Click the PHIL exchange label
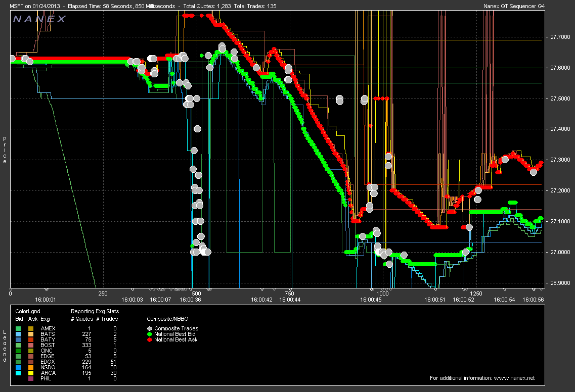The image size is (575, 392). [x=46, y=378]
